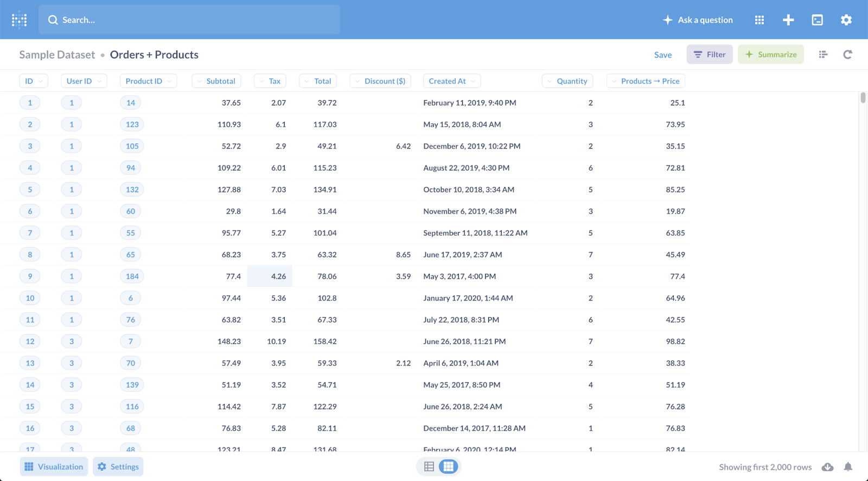This screenshot has width=868, height=481.
Task: Open the Quantity column header menu
Action: [x=567, y=81]
